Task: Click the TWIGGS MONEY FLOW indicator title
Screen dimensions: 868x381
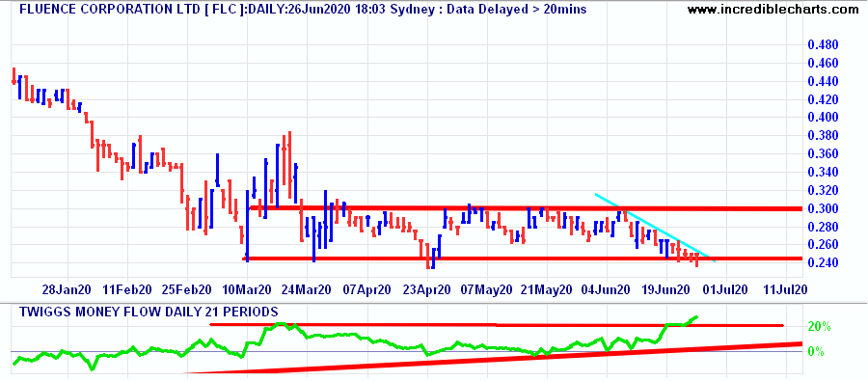Action: [x=149, y=312]
